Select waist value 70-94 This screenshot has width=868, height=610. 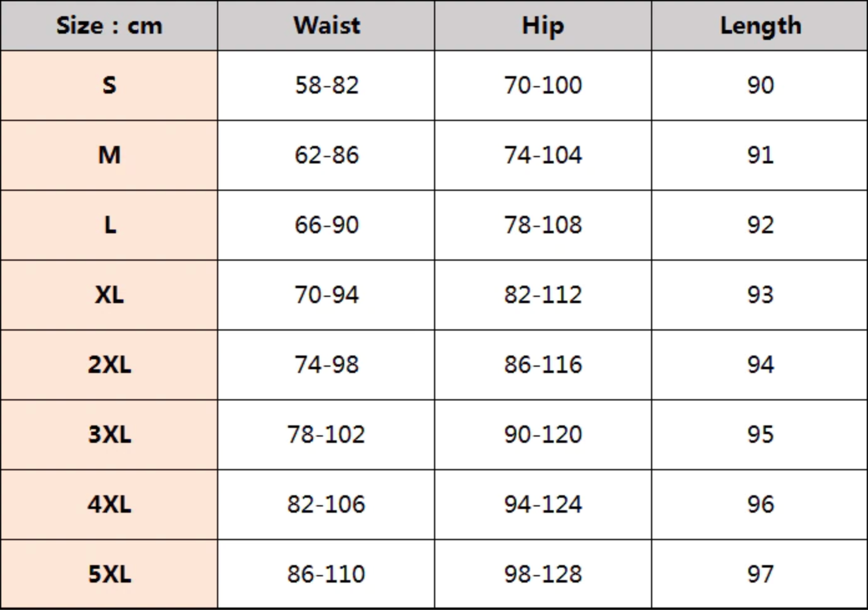tap(326, 294)
